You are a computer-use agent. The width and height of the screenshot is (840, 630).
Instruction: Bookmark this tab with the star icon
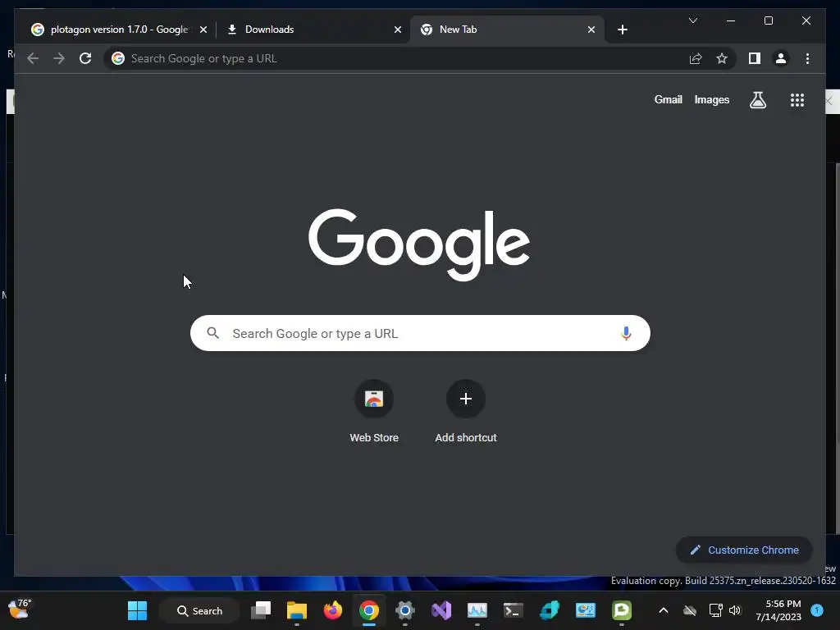[x=722, y=58]
